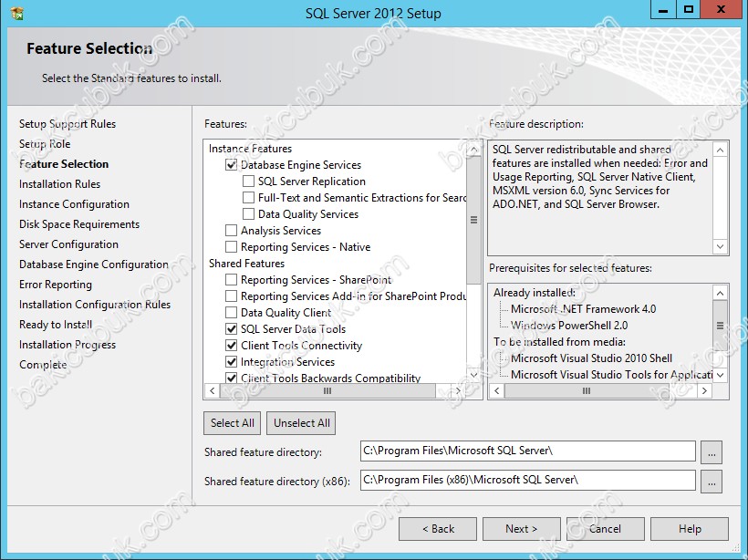Click features list vertical scrollbar thumb
The width and height of the screenshot is (748, 560).
(473, 220)
